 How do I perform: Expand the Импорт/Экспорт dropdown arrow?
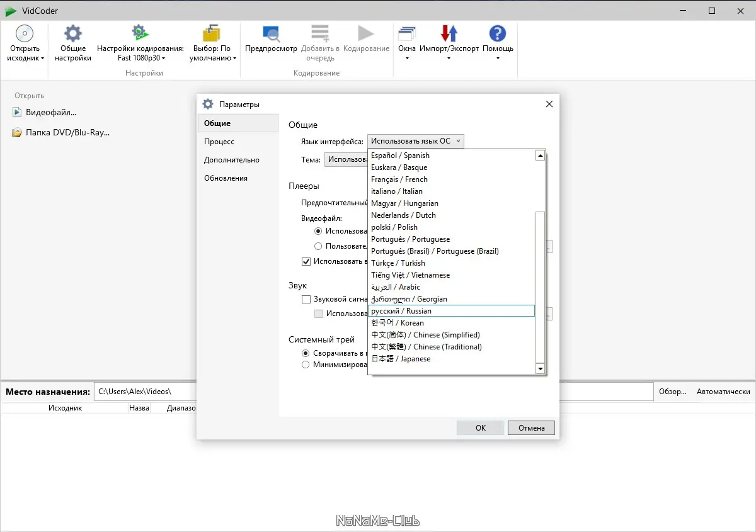click(x=449, y=59)
